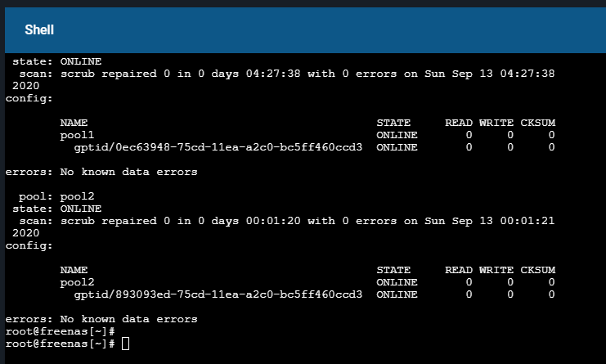606x364 pixels.
Task: Click the errors line below the pool1 table
Action: (101, 172)
